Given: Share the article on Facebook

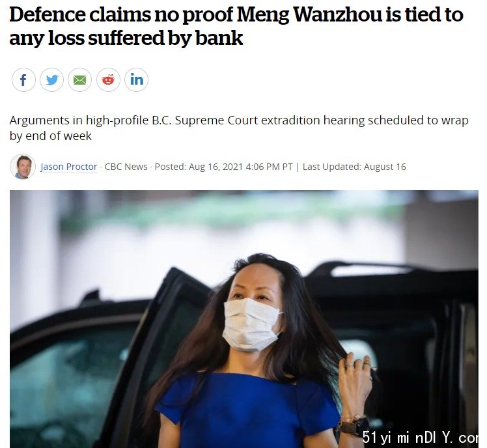Looking at the screenshot, I should pos(23,80).
